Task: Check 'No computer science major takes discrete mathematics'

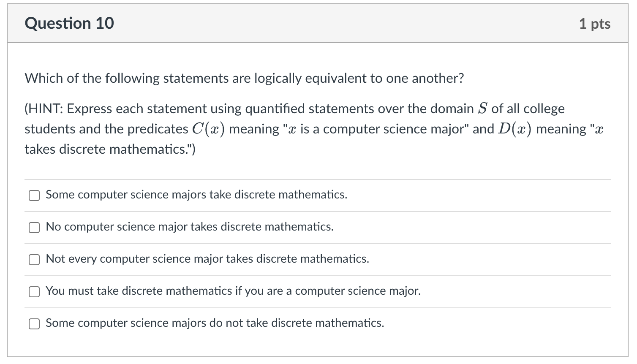Action: point(34,227)
